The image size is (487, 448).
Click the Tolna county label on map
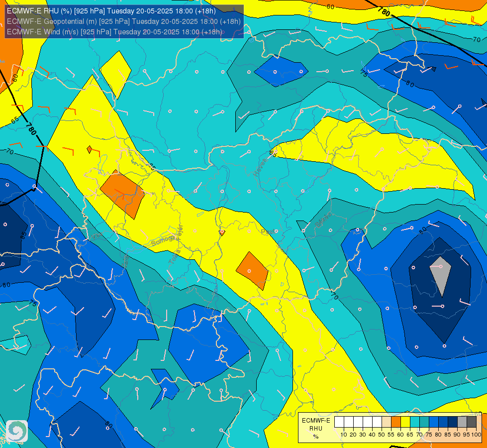coord(175,256)
